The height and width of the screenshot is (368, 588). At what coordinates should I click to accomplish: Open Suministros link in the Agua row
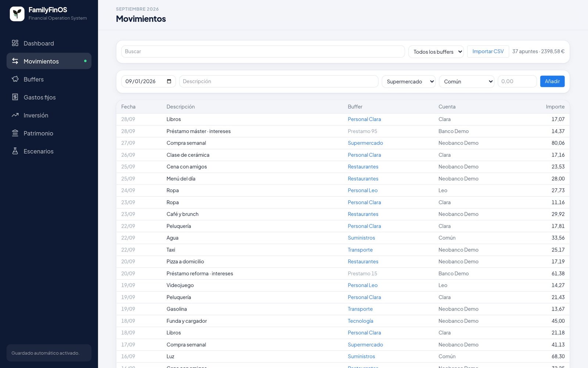point(361,238)
